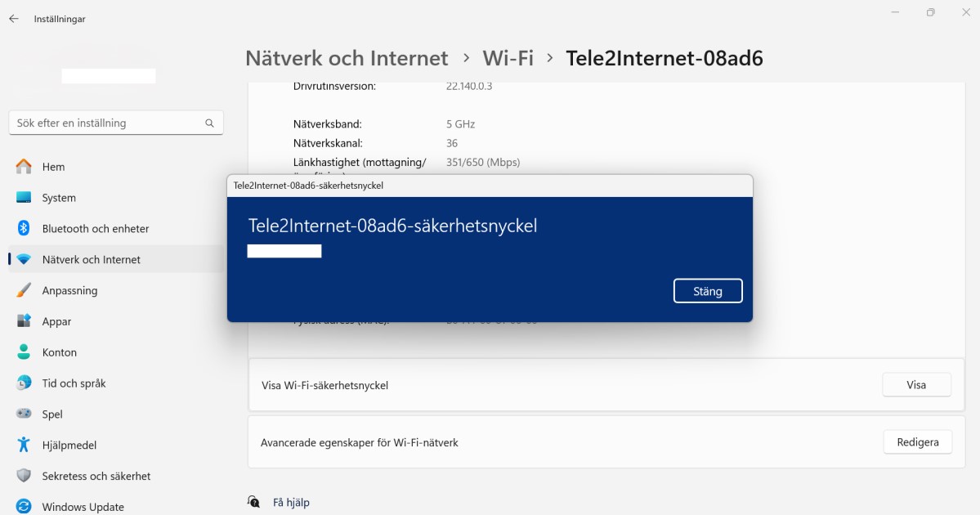980x515 pixels.
Task: Click the System monitor icon
Action: (24, 198)
